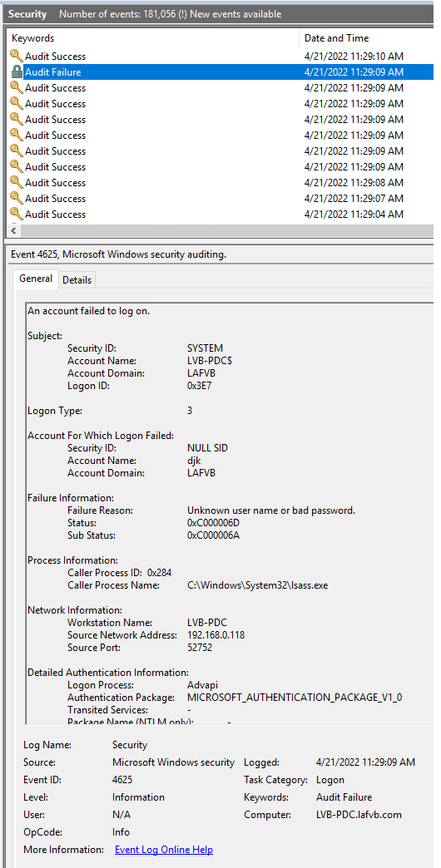The height and width of the screenshot is (868, 441).
Task: Click the left arrow of the horizontal scrollbar
Action: point(12,230)
